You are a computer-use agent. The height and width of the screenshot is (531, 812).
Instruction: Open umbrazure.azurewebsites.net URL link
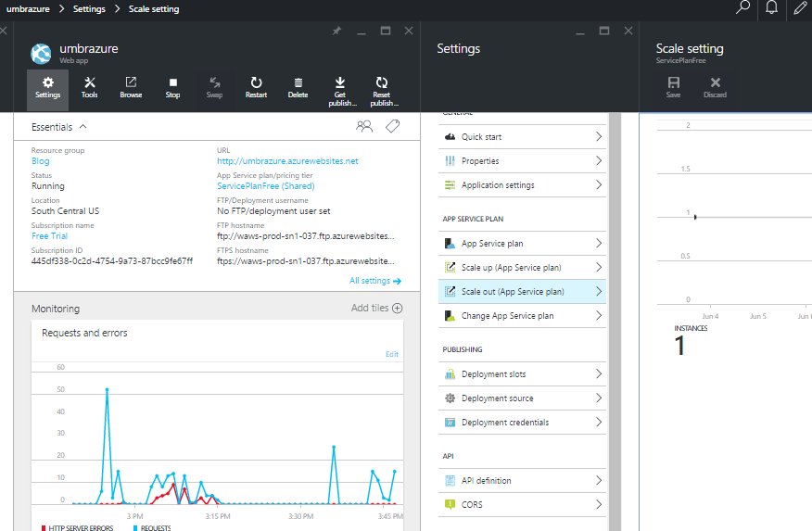[287, 161]
